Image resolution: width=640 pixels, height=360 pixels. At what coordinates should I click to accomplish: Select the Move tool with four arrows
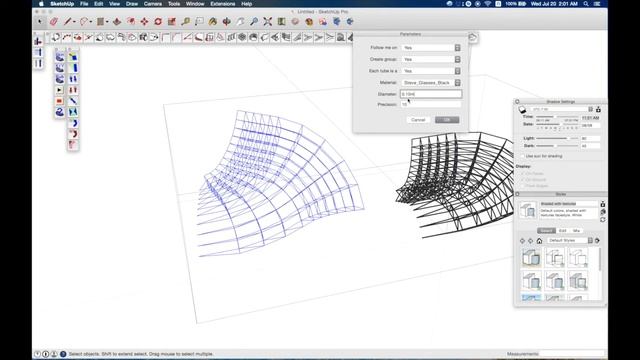coord(144,21)
